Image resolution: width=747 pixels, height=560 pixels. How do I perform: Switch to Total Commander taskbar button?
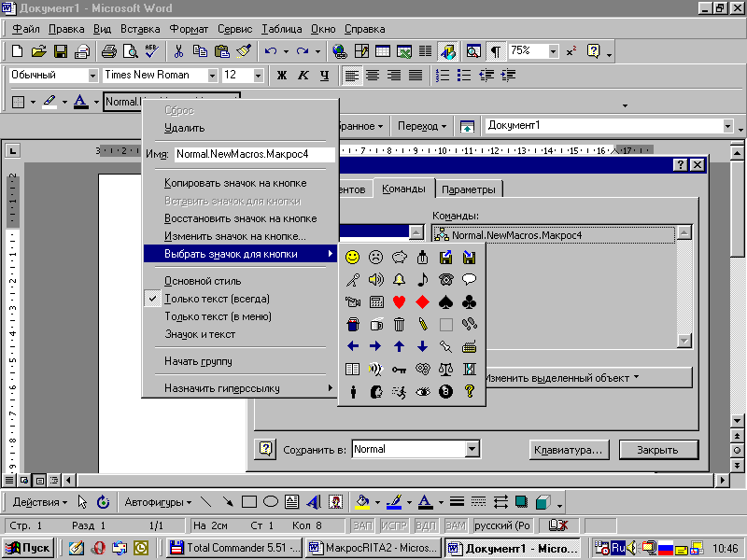[x=236, y=548]
